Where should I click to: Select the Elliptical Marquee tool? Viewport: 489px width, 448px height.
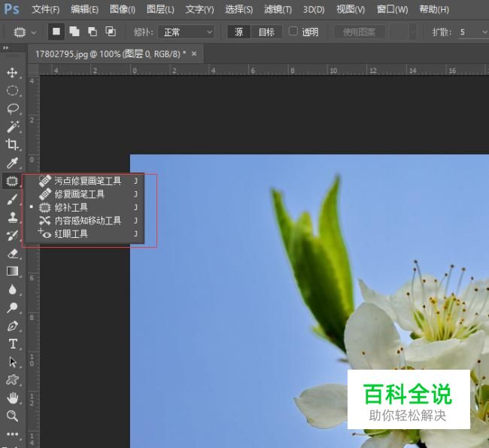[12, 91]
